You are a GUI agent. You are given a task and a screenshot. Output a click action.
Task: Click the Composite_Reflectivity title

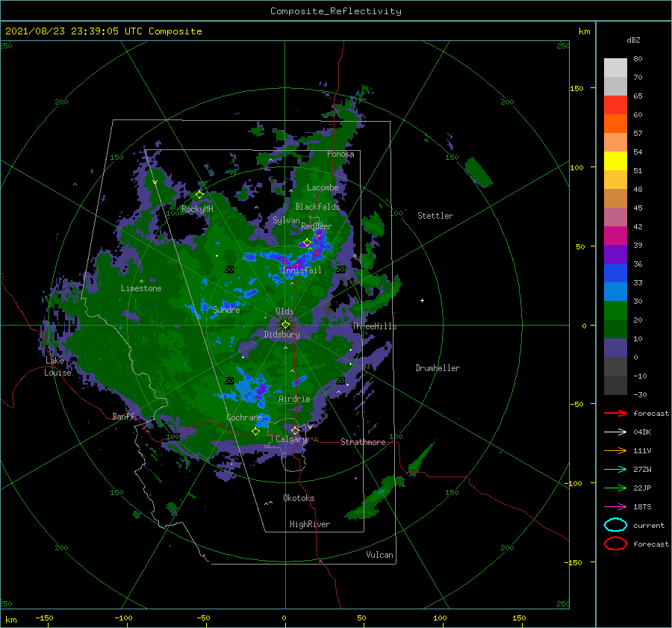[x=336, y=11]
